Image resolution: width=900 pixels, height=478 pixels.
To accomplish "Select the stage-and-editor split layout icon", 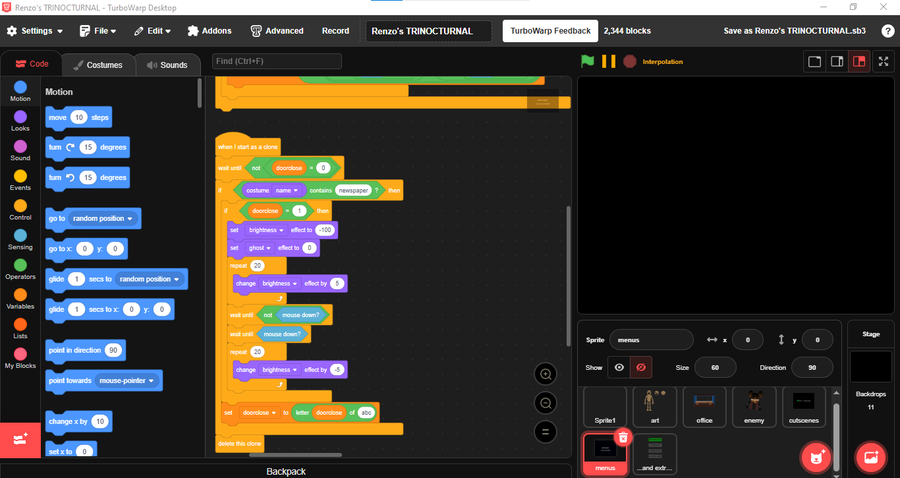I will pos(859,61).
